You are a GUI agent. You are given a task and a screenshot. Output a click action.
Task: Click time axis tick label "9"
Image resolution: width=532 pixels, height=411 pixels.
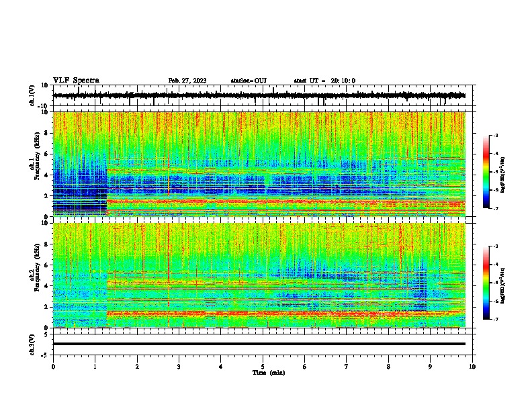(x=430, y=367)
